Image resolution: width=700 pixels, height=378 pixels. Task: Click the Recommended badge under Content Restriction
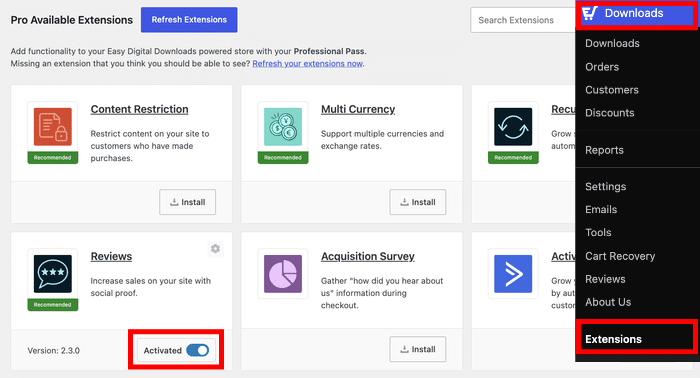click(x=53, y=158)
